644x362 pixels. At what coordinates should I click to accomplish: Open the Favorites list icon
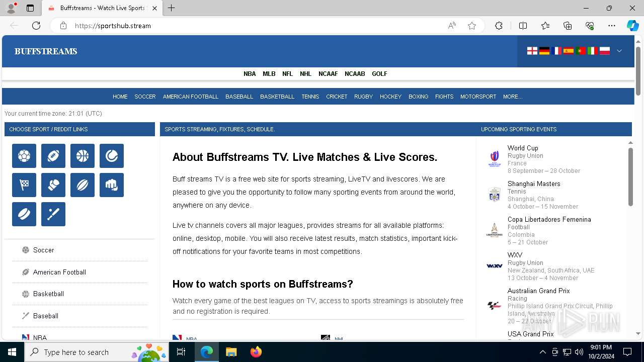point(545,26)
